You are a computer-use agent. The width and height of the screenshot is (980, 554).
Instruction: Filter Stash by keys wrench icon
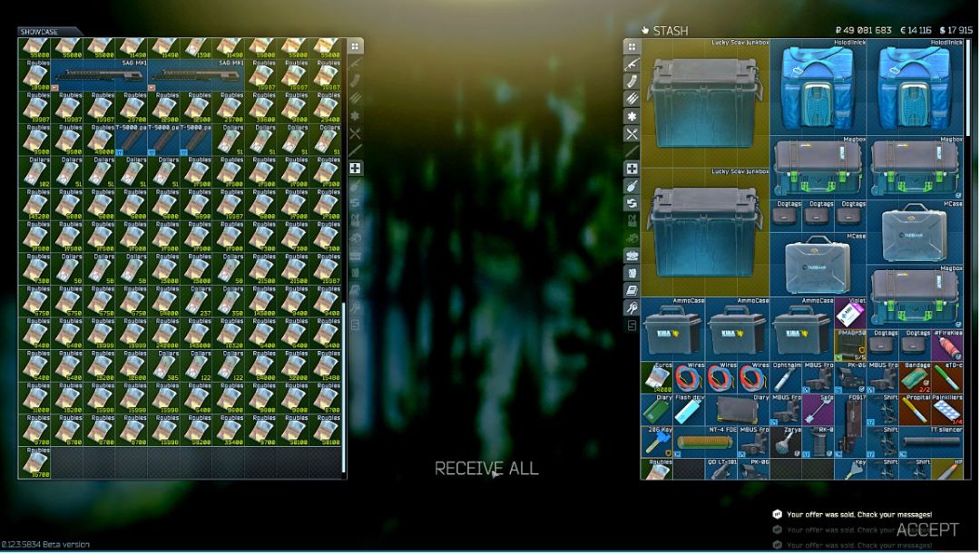632,308
